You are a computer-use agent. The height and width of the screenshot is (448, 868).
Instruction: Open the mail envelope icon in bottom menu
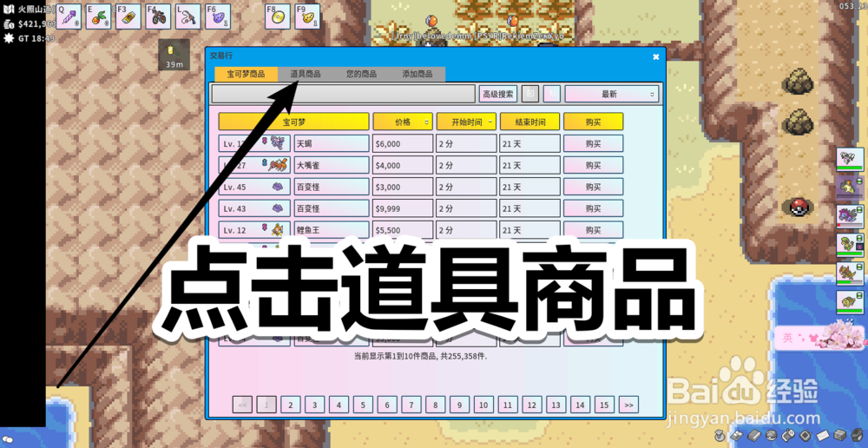tap(823, 435)
